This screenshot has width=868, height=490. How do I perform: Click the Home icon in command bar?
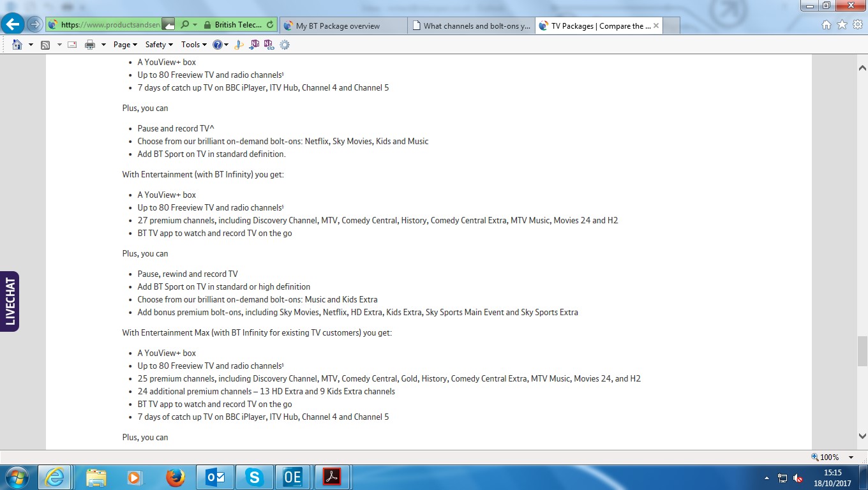click(x=17, y=45)
